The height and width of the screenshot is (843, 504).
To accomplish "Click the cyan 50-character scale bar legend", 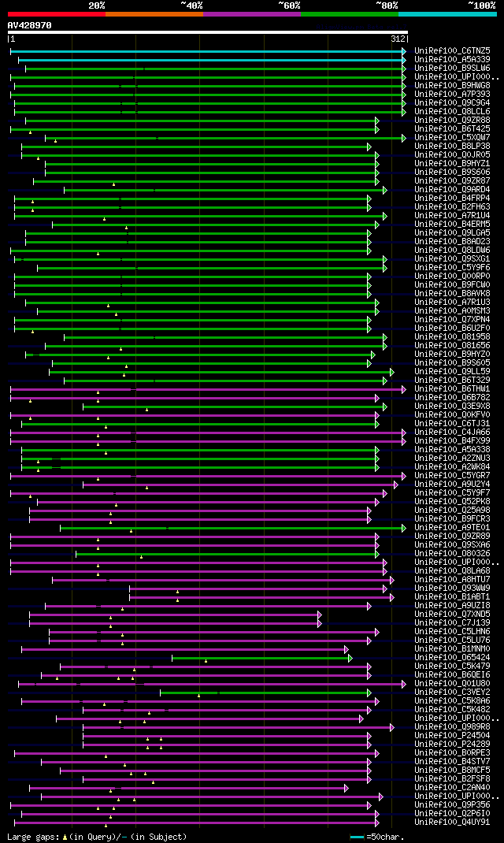I will [x=358, y=837].
